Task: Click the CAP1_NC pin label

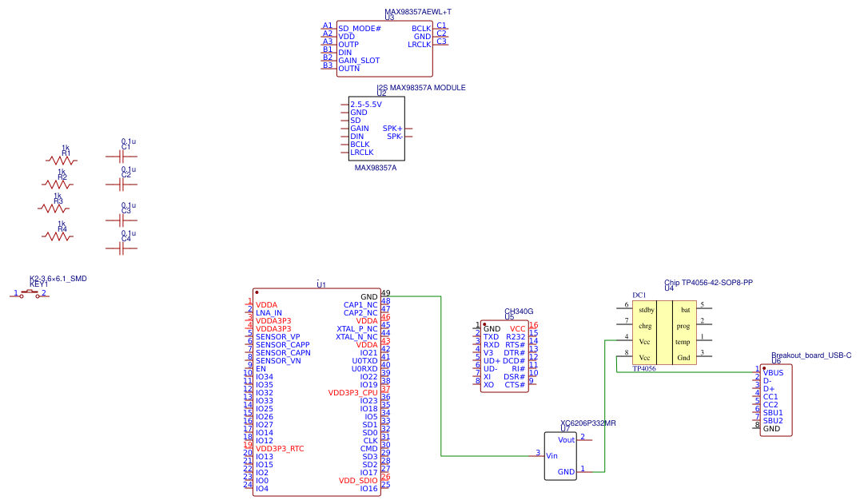Action: click(x=361, y=305)
